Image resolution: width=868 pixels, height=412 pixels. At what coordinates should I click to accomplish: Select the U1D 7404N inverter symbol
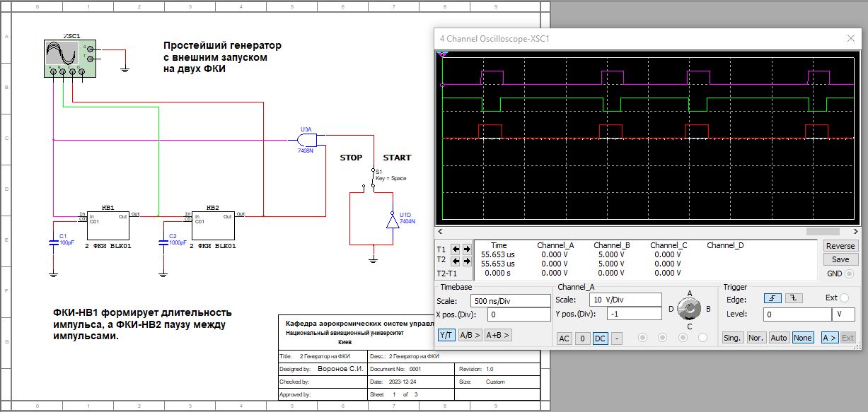pyautogui.click(x=391, y=220)
